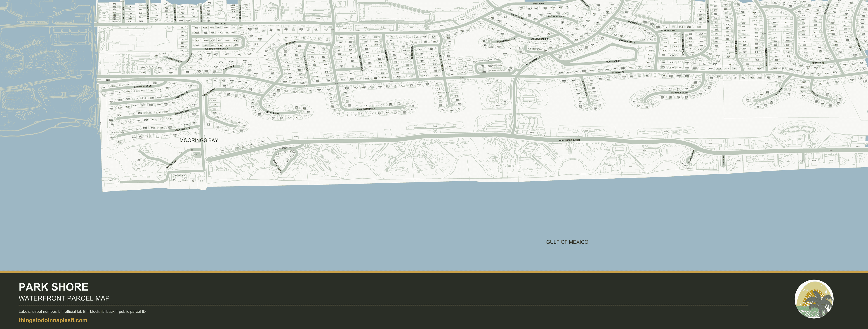
Task: Click the OLD TRAIL WAY street label
Action: [556, 16]
